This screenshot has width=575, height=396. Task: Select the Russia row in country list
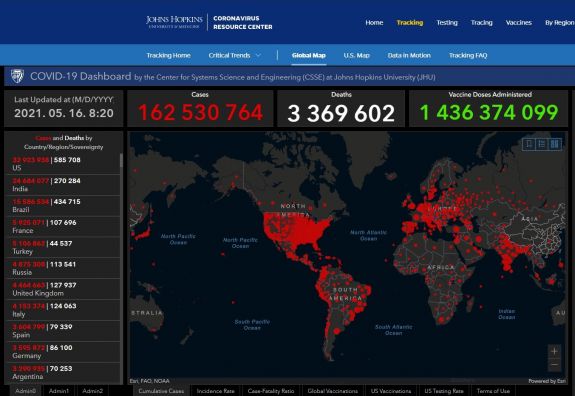pyautogui.click(x=63, y=268)
